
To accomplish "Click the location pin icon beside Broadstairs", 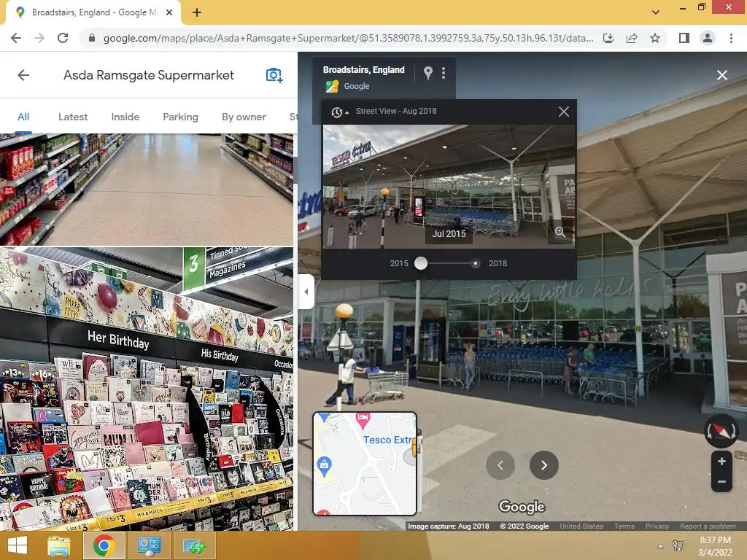I will (427, 73).
